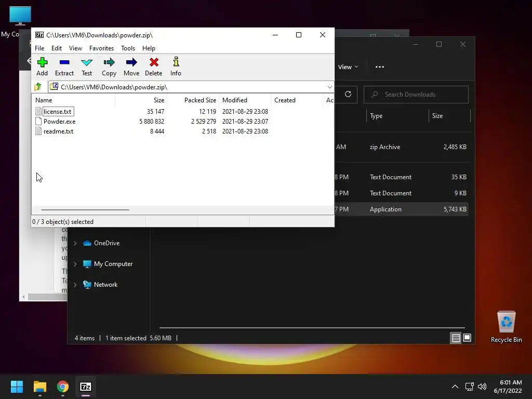Screen dimensions: 532x399
Task: Expand the OneDrive tree node
Action: (x=75, y=243)
